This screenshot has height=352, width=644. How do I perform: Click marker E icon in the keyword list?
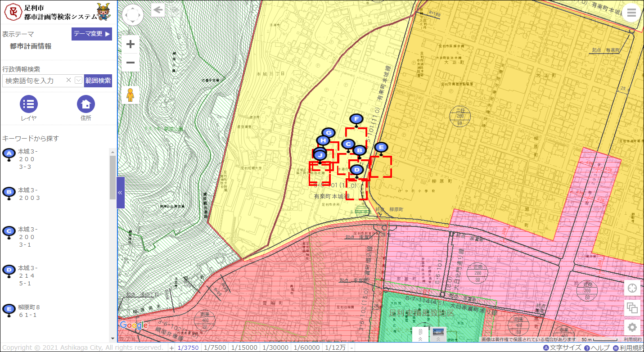click(9, 310)
